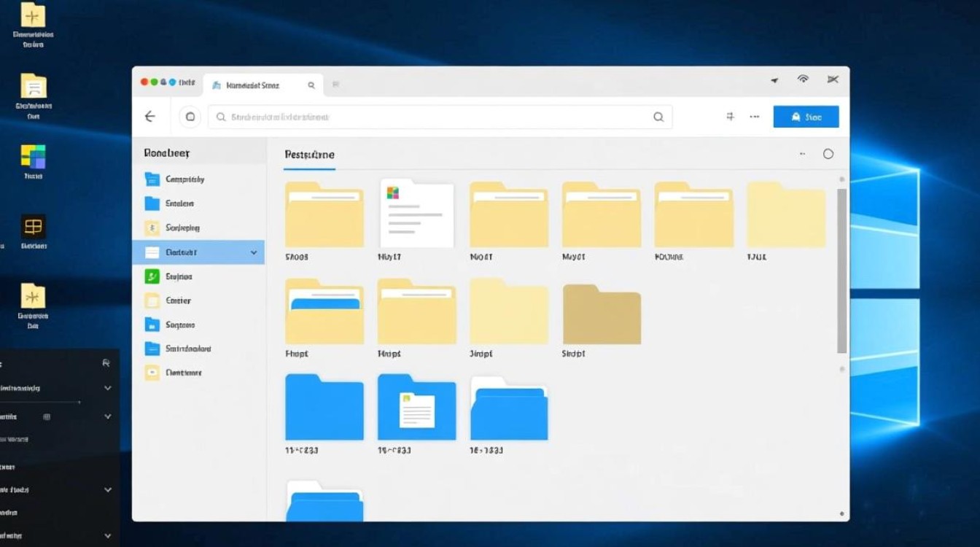This screenshot has width=980, height=547.
Task: Open the colorful tiles icon on the desktop
Action: [x=33, y=156]
